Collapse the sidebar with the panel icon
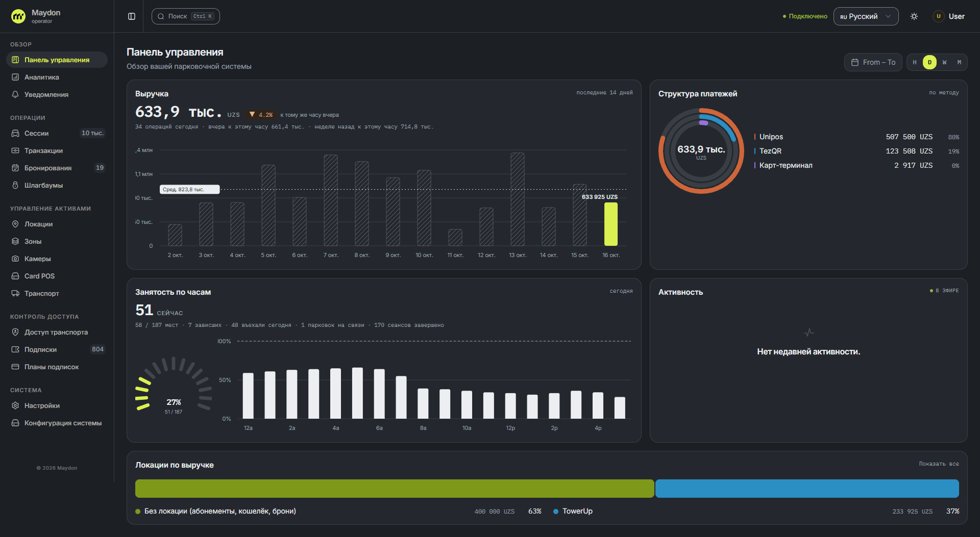Viewport: 980px width, 537px height. coord(132,16)
